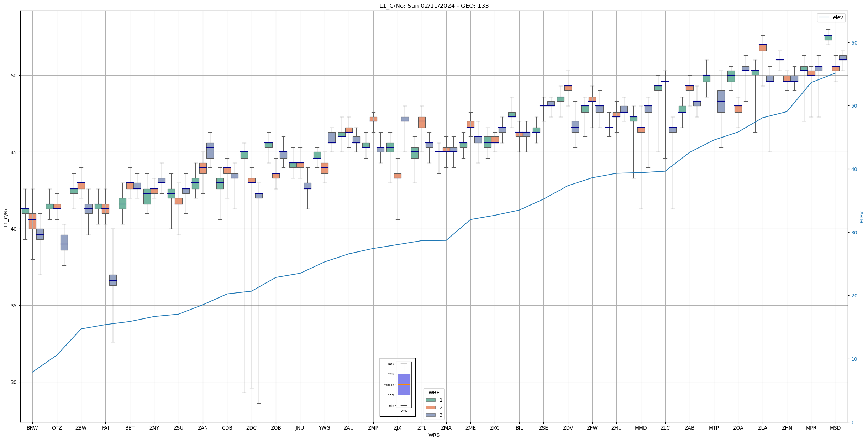868x441 pixels.
Task: Click the FAI x-axis station label
Action: pyautogui.click(x=105, y=428)
